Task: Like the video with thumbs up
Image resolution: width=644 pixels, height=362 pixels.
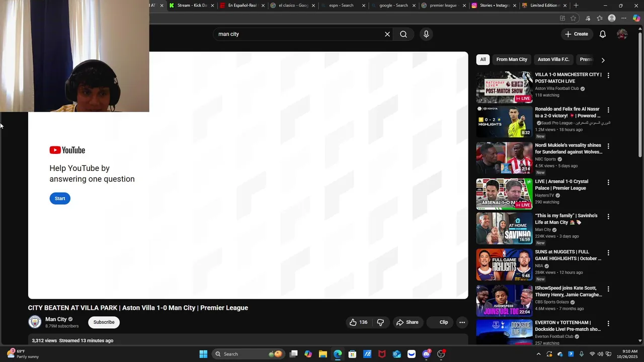Action: (x=359, y=322)
